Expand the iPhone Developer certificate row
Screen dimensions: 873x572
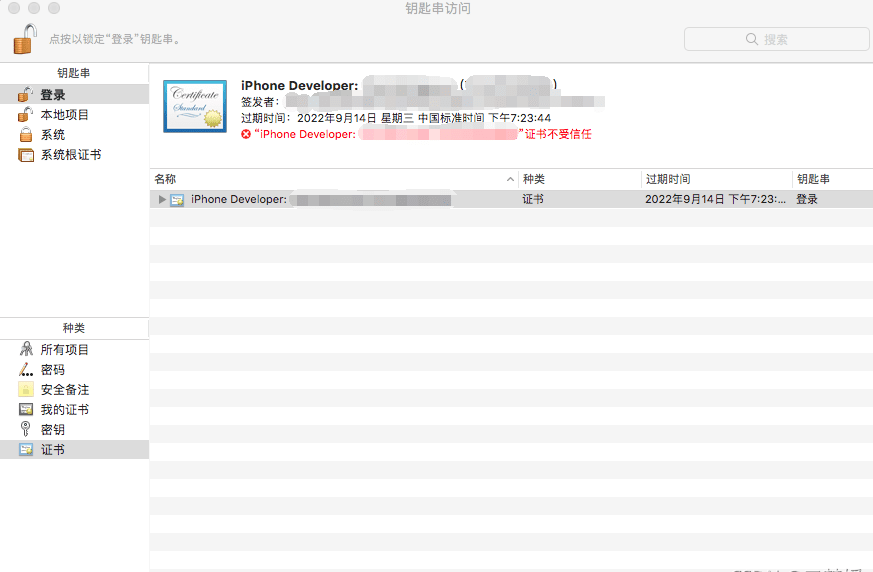click(x=162, y=199)
